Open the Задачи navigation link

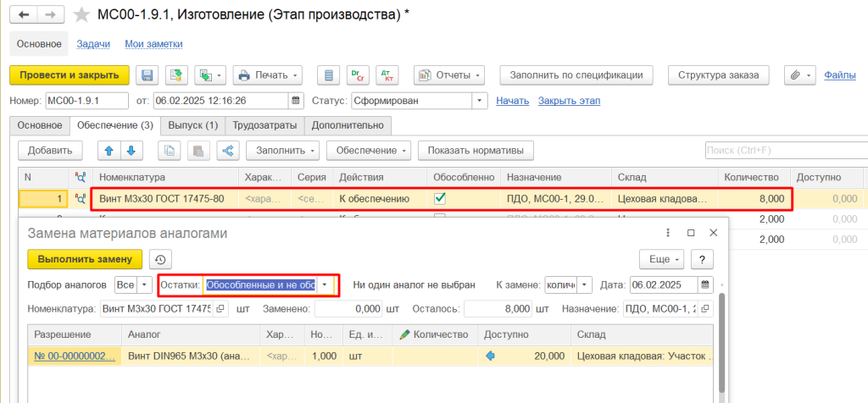tap(93, 44)
